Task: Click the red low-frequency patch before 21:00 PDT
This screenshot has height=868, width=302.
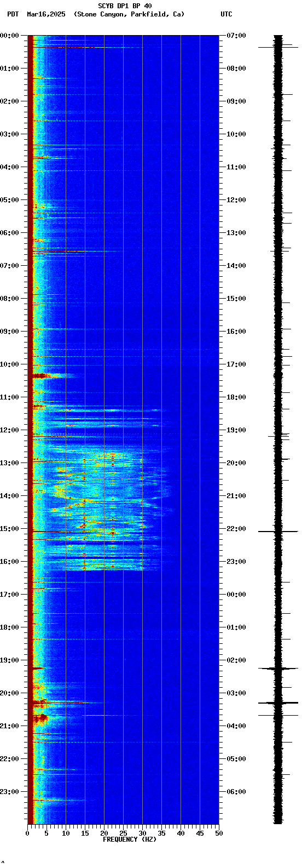Action: pos(40,718)
